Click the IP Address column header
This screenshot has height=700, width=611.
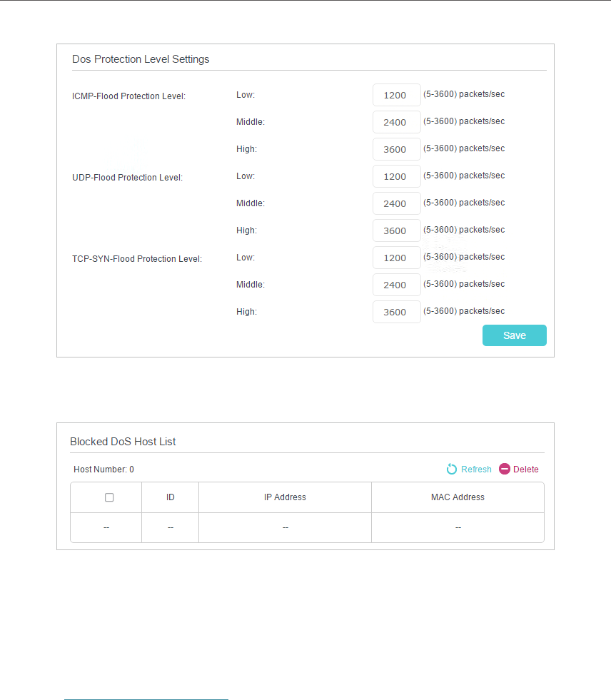[x=285, y=497]
